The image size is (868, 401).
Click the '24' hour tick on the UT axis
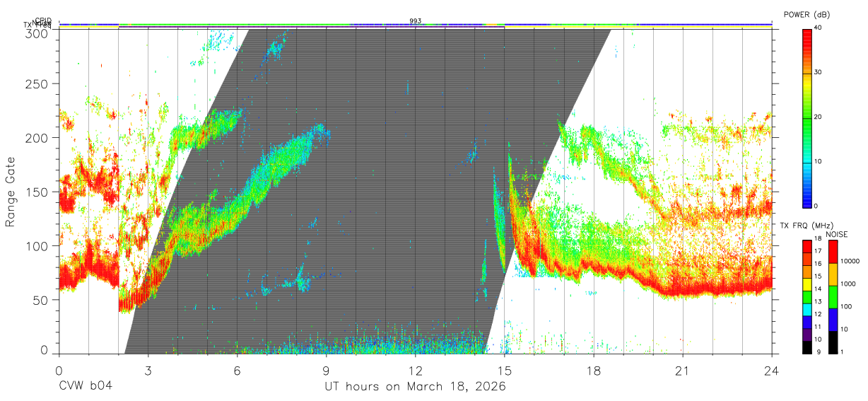pyautogui.click(x=772, y=370)
